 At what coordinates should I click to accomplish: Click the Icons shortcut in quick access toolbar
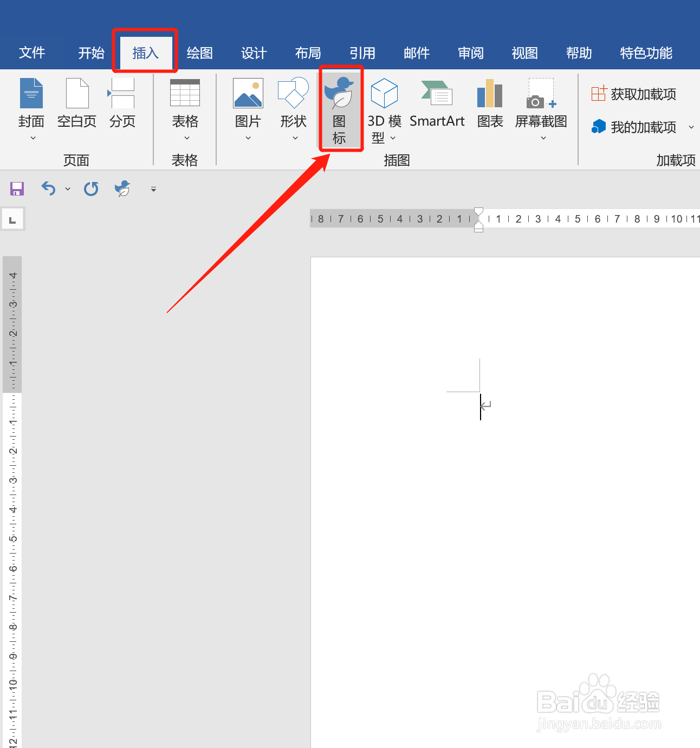[123, 189]
